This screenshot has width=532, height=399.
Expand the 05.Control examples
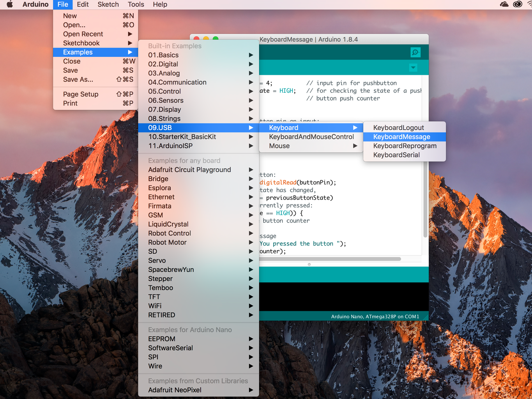coord(198,92)
